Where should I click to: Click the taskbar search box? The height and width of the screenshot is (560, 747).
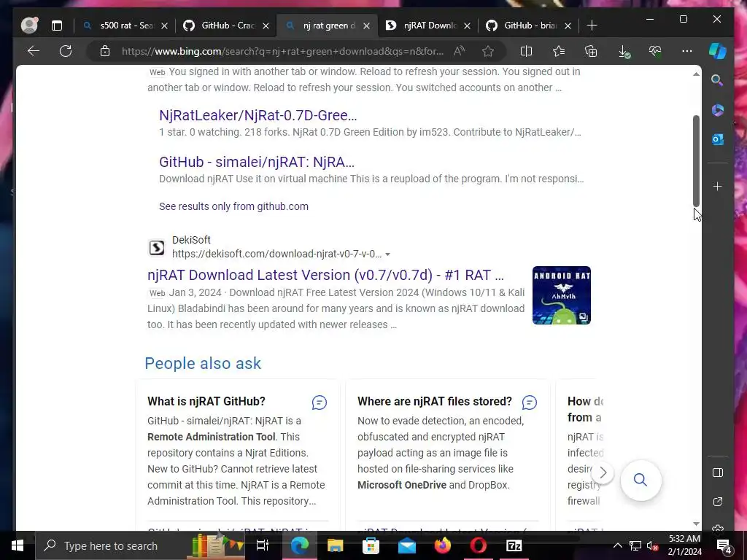[x=141, y=545]
